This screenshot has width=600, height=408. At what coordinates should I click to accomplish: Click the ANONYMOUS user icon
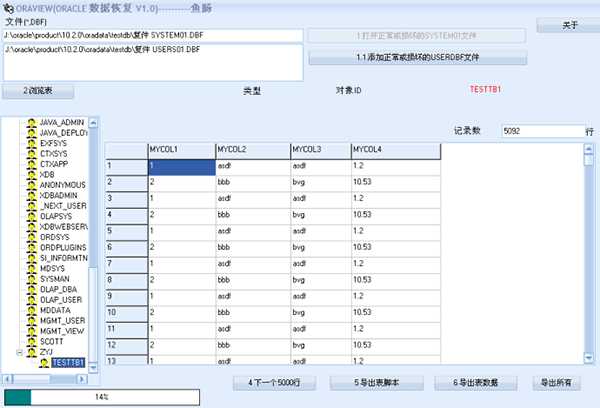[32, 185]
